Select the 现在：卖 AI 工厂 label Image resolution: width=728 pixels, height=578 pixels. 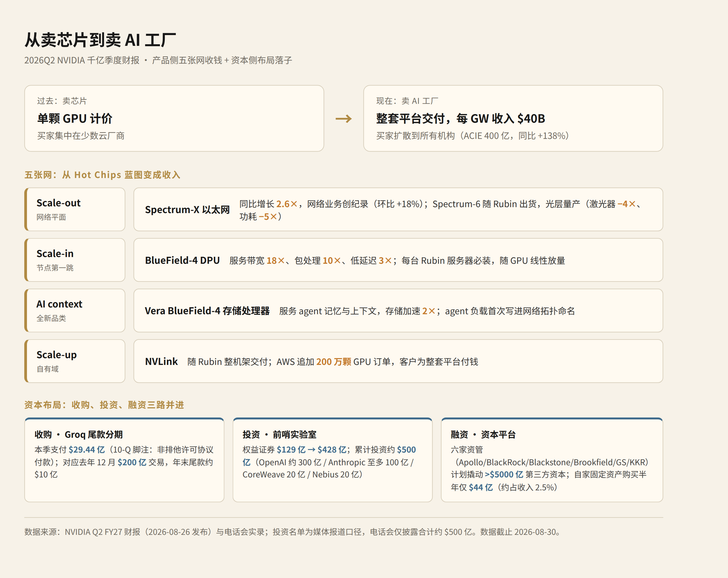[407, 101]
